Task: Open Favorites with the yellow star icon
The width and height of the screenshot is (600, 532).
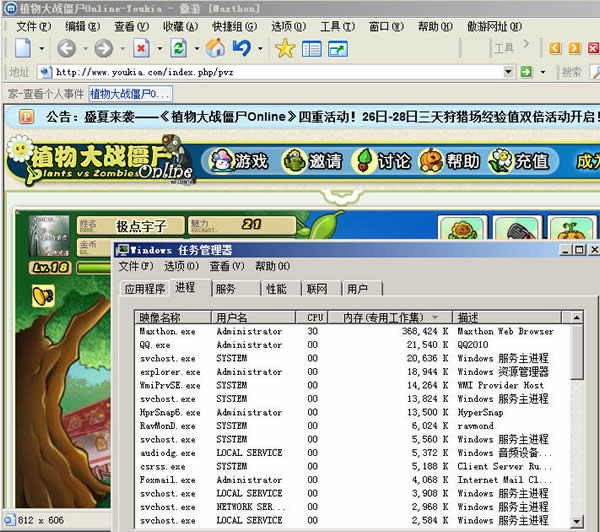Action: tap(285, 49)
